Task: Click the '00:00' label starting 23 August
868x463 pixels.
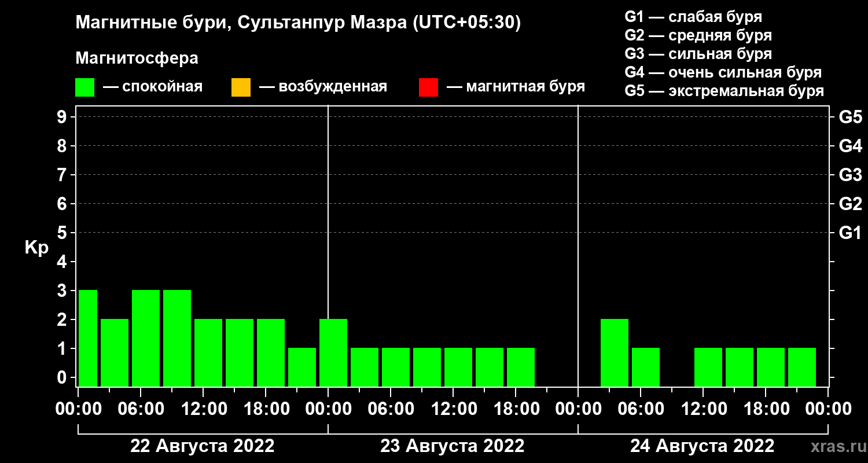Action: tap(328, 409)
